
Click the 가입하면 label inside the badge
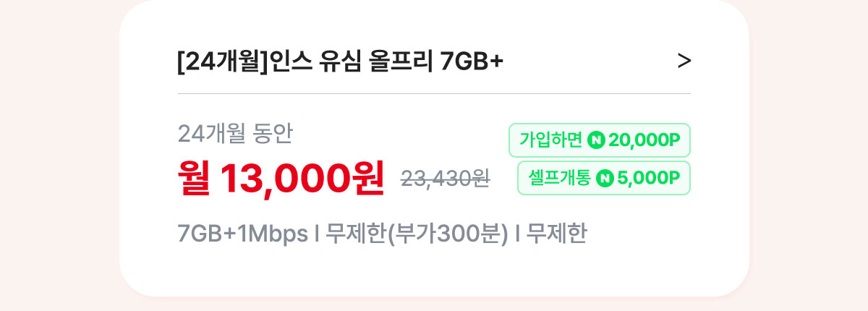point(551,140)
